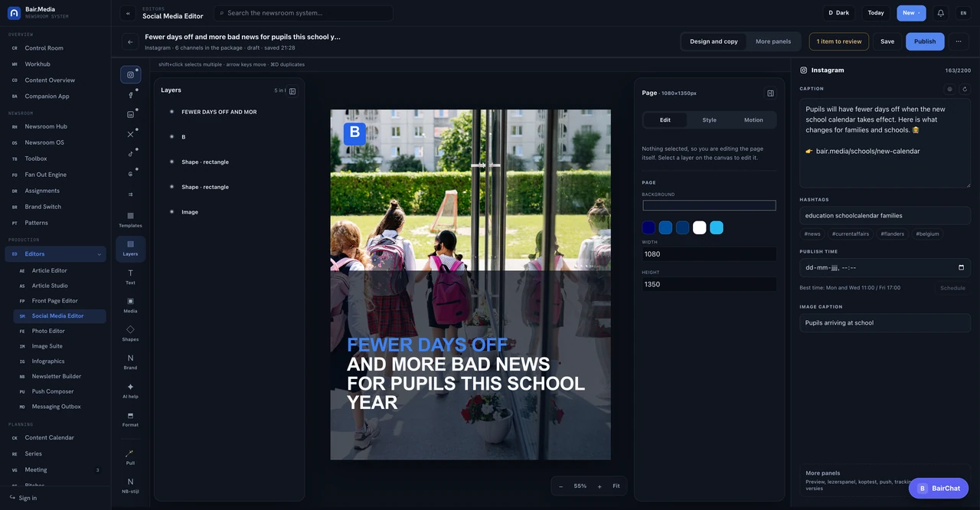Click the Publish button
Screen dimensions: 980x510
click(x=925, y=41)
